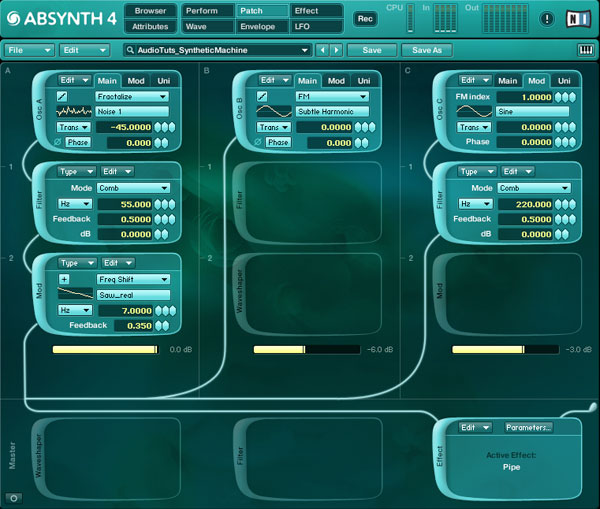Image resolution: width=600 pixels, height=509 pixels.
Task: Open Osc B Main tab
Action: [x=307, y=81]
